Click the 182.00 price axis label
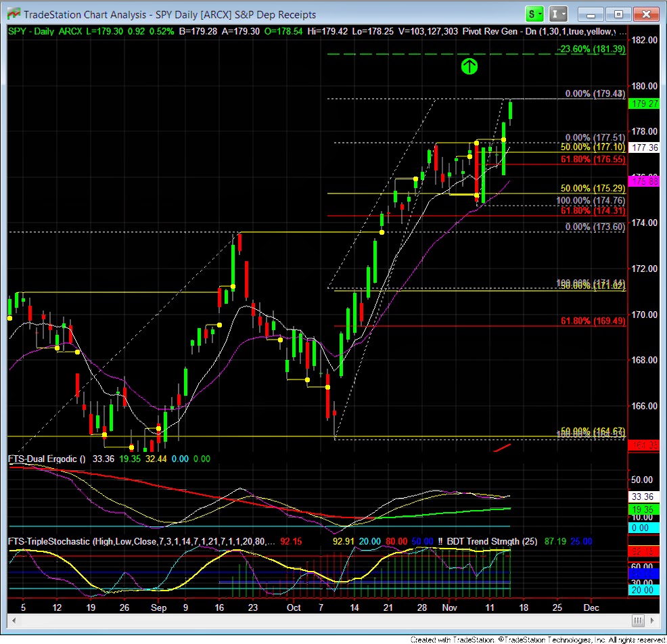 (x=644, y=40)
